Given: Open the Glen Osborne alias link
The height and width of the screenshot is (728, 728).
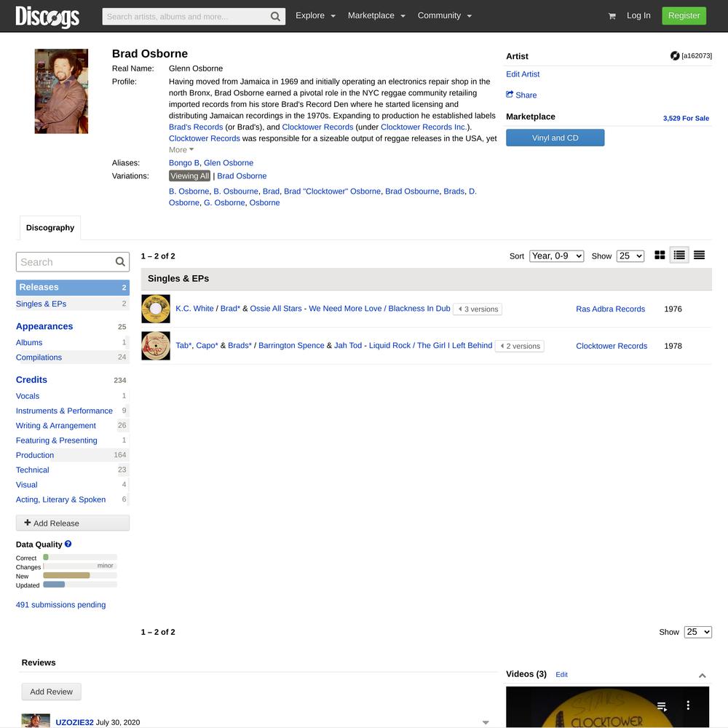Looking at the screenshot, I should [229, 163].
